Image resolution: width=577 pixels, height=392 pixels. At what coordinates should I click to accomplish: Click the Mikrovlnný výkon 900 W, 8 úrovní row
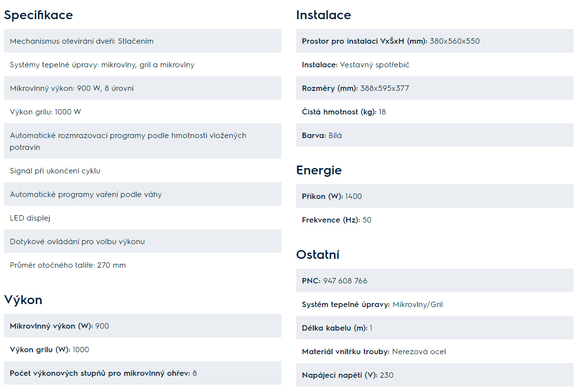(143, 88)
